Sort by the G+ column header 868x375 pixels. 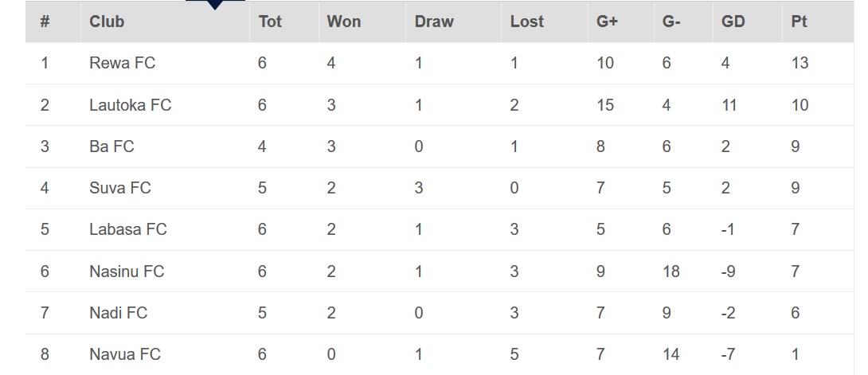coord(607,22)
